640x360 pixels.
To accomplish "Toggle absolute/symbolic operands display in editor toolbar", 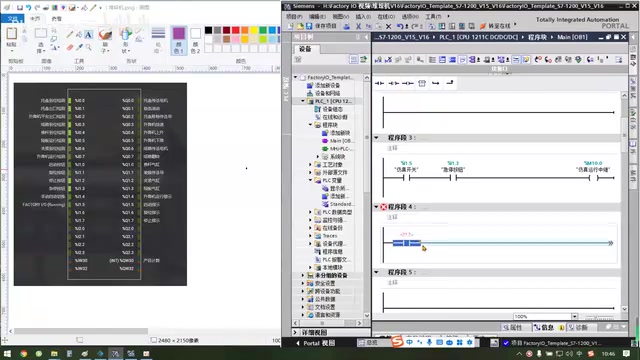I will [x=473, y=60].
